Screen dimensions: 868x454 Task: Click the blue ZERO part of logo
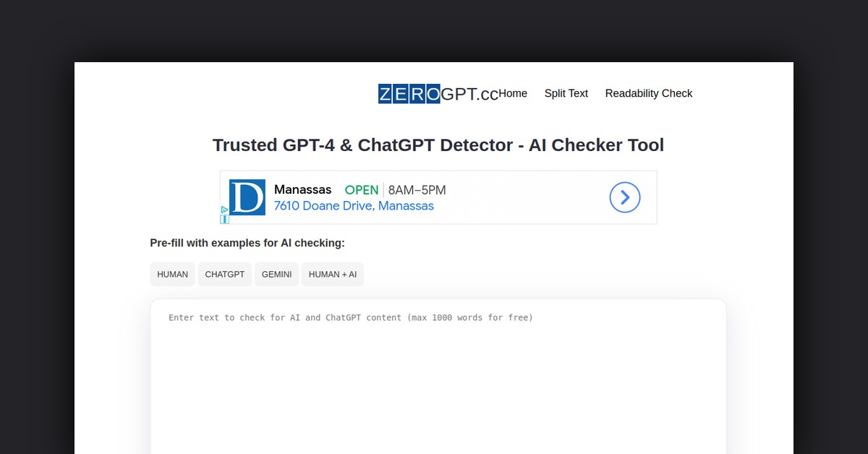[409, 94]
